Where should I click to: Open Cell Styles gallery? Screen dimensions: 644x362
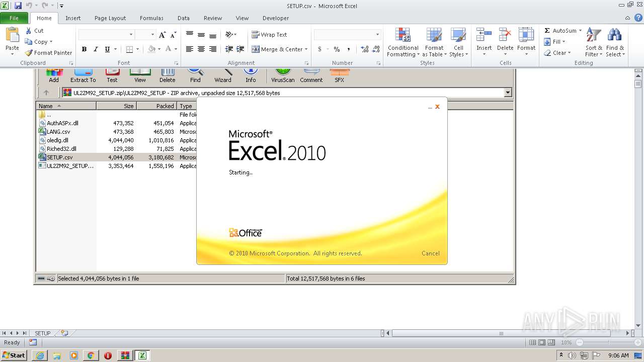click(458, 42)
